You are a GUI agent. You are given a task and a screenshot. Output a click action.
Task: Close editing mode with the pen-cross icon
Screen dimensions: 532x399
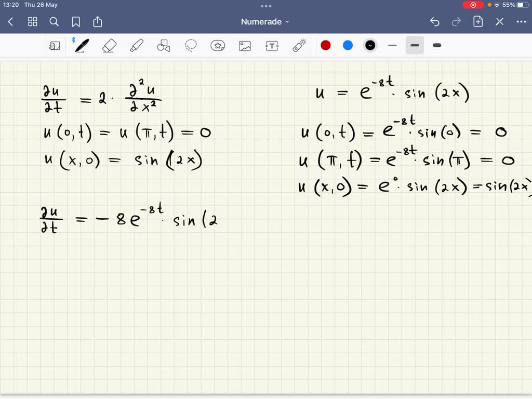[499, 22]
